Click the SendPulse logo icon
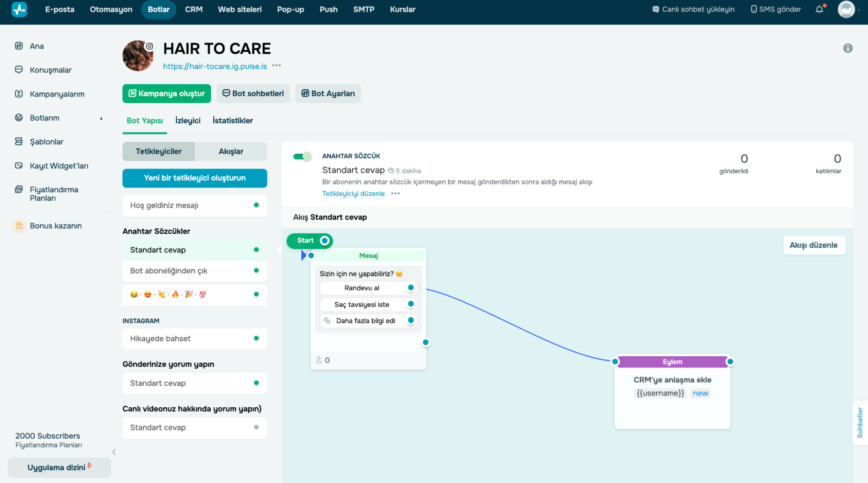 pos(19,9)
